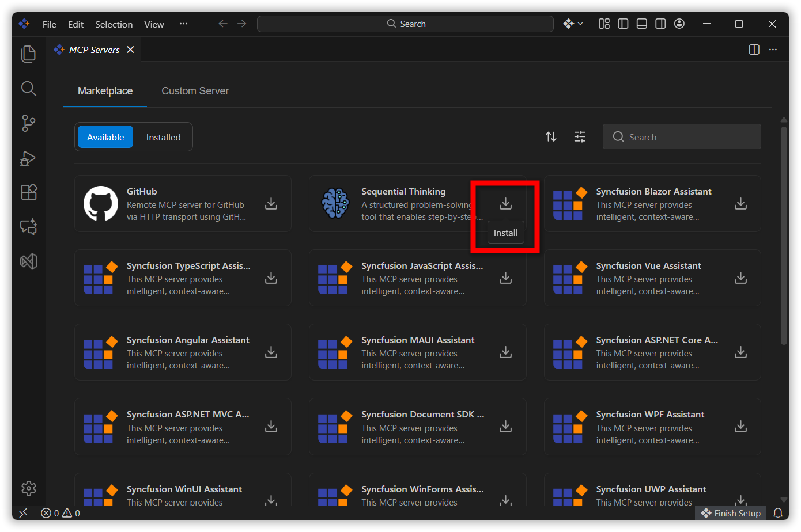Switch to the Installed servers toggle
The image size is (801, 532).
point(163,137)
